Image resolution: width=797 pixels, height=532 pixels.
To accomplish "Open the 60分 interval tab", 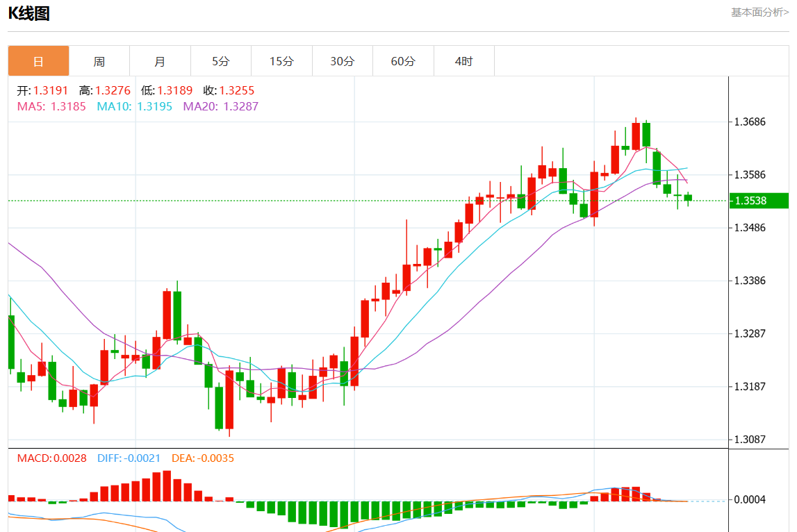I will tap(403, 61).
